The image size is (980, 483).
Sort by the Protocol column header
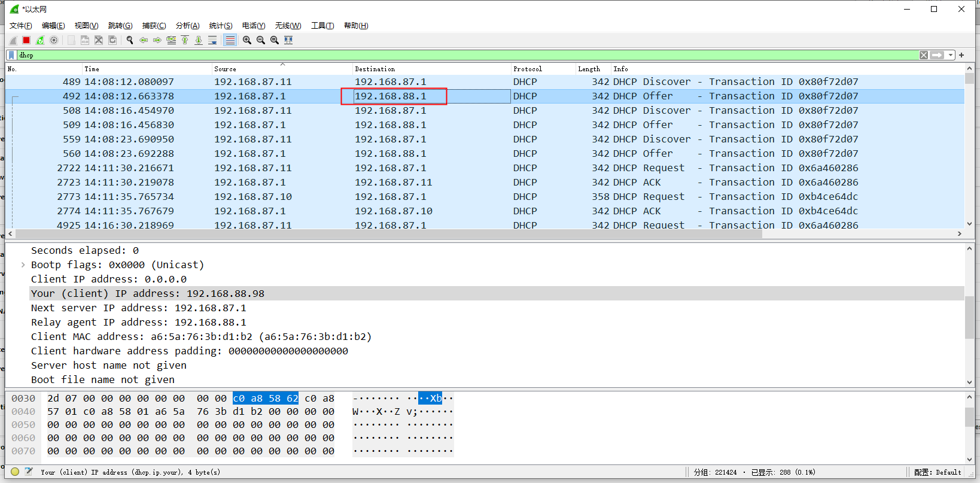[x=543, y=69]
